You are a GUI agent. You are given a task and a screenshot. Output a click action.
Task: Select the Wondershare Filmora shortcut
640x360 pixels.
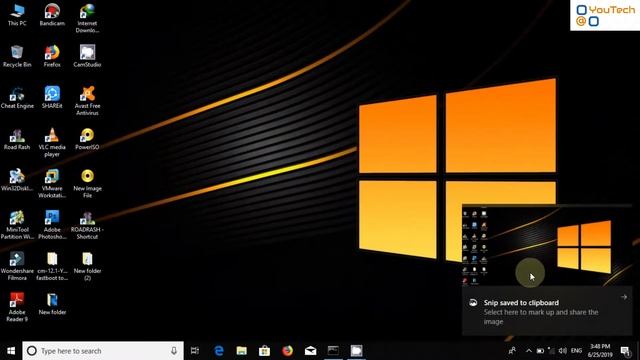17,266
